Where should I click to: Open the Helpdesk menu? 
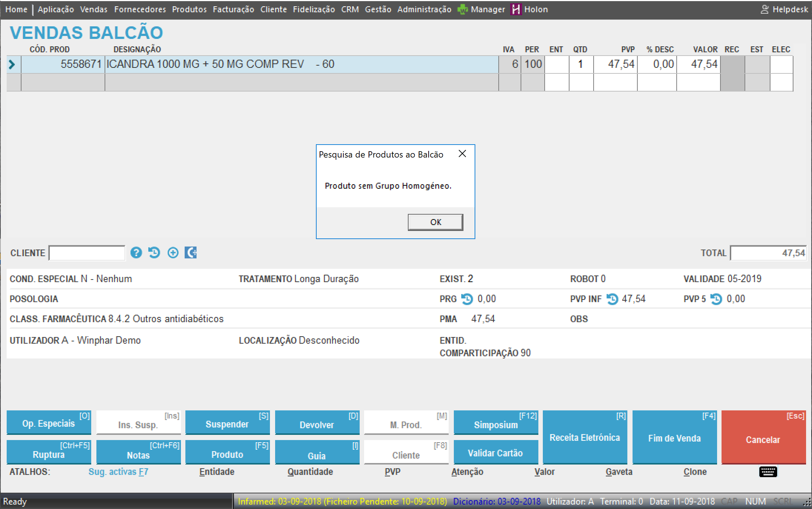785,9
